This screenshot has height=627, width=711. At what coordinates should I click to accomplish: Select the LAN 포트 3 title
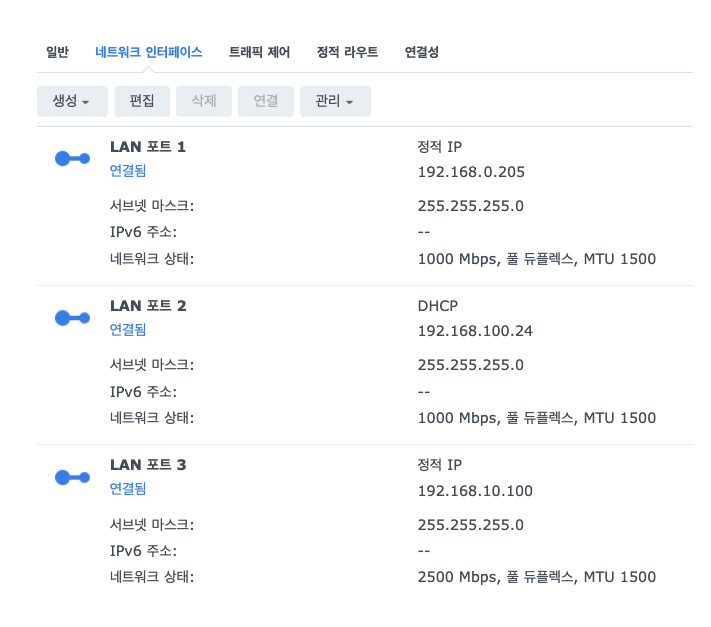coord(148,465)
